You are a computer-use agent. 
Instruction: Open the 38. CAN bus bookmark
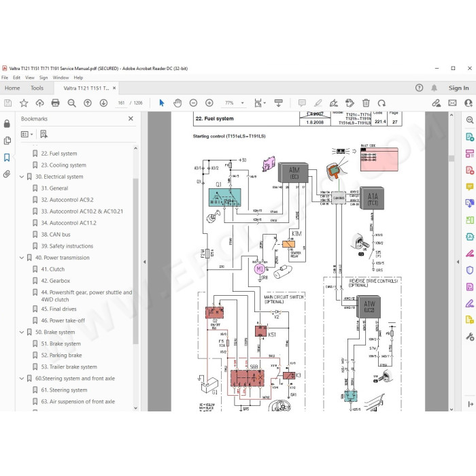[56, 235]
